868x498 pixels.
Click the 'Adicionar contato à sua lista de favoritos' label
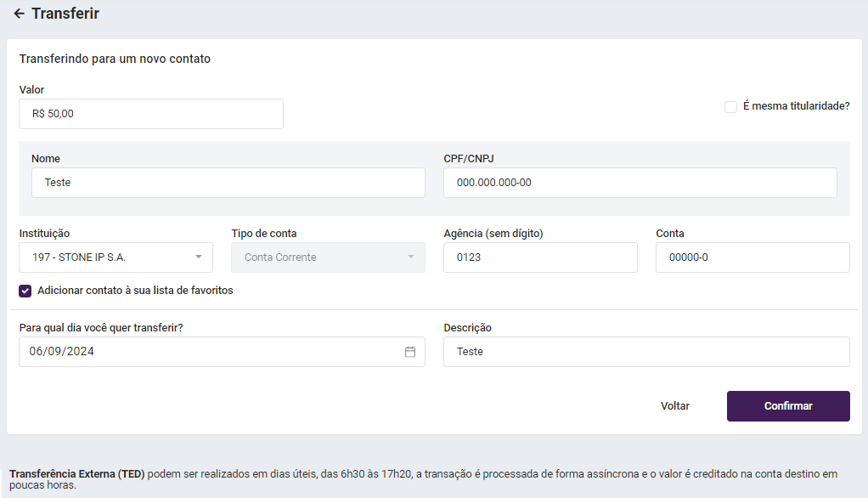pos(135,291)
